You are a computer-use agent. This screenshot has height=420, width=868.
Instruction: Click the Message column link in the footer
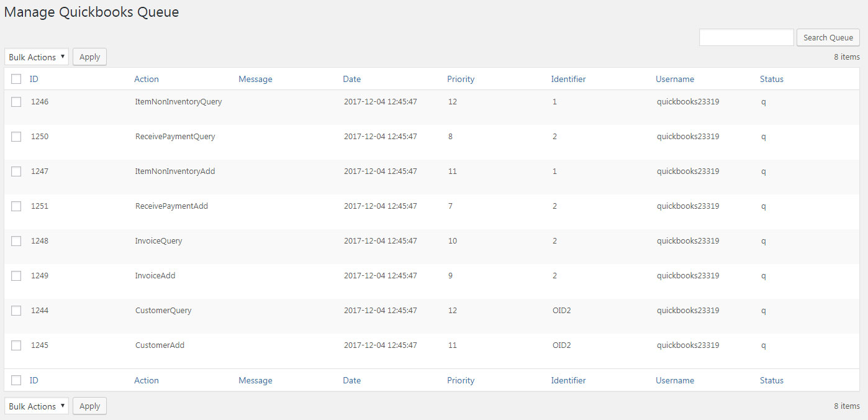tap(255, 380)
